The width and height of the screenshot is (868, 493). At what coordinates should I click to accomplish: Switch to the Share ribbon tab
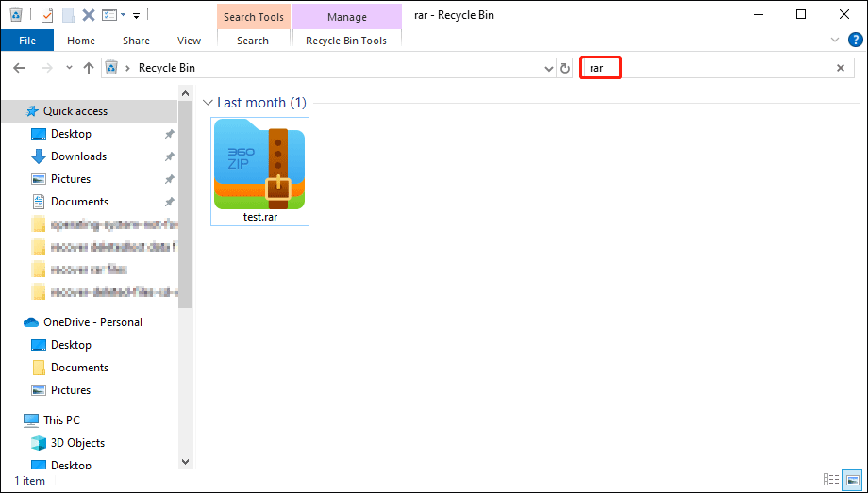[x=136, y=41]
